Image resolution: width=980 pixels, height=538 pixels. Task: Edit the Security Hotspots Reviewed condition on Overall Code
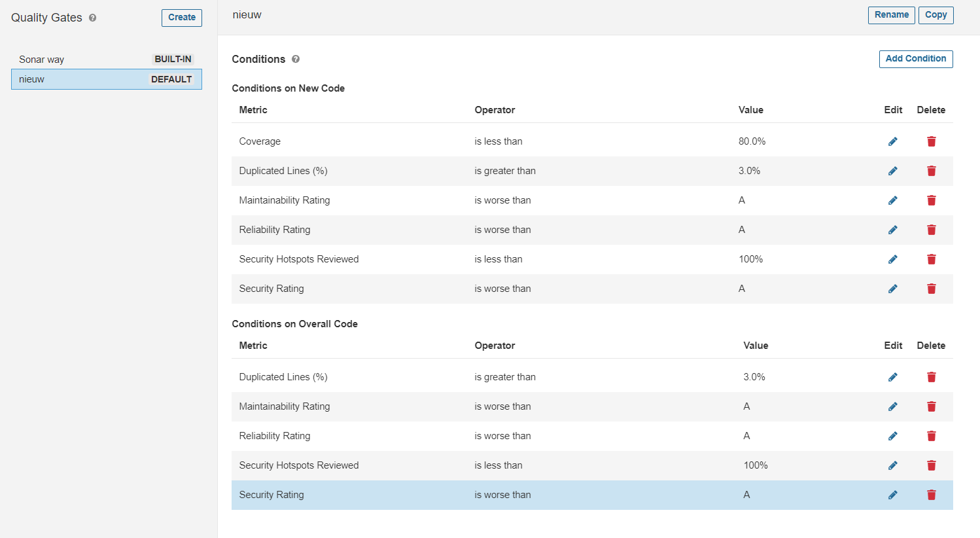click(893, 465)
